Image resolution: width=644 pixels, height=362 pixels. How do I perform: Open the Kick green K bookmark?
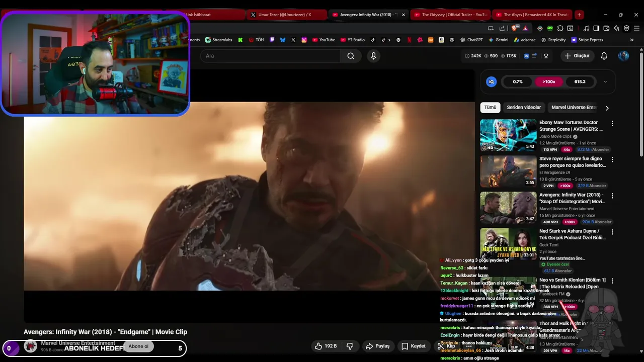[x=240, y=40]
